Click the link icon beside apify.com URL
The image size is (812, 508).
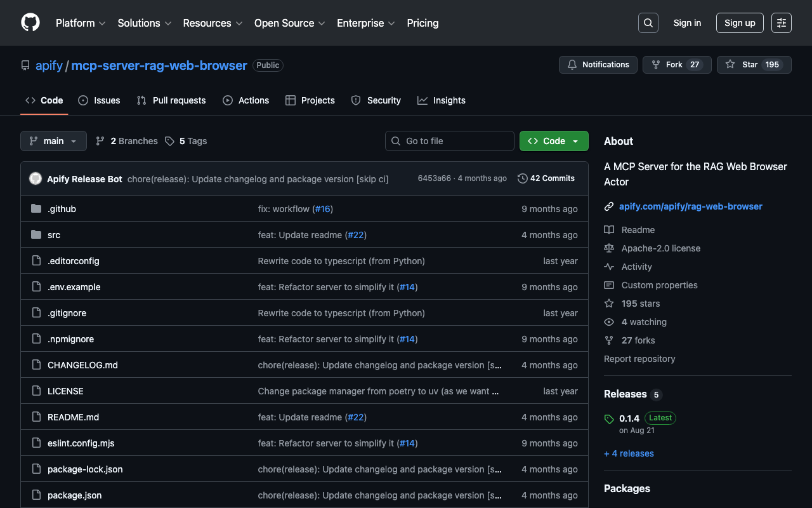(x=609, y=206)
